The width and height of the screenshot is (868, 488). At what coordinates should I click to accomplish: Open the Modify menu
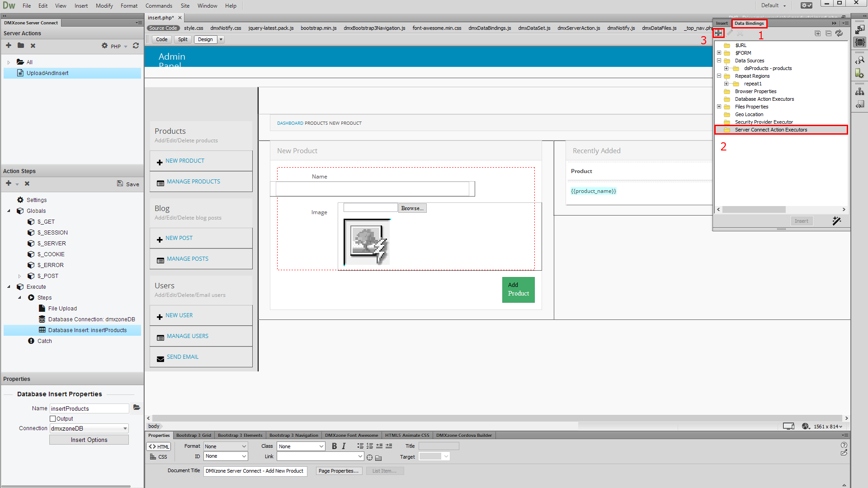[x=104, y=6]
